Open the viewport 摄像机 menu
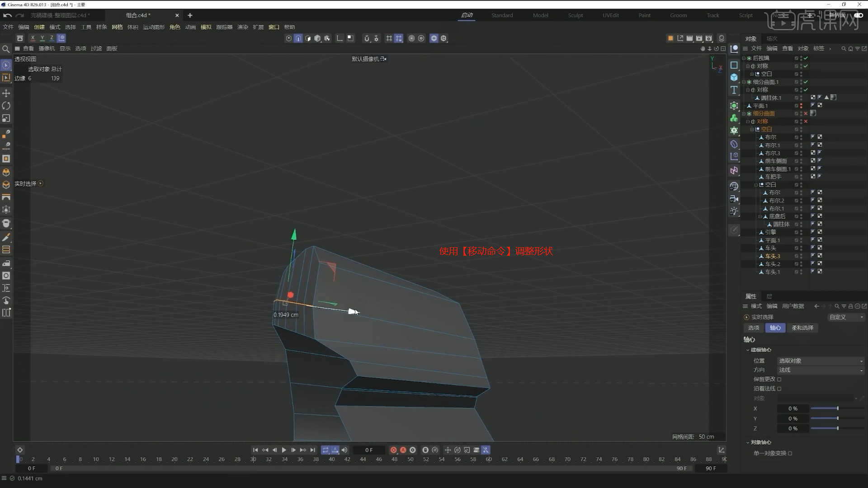 47,49
